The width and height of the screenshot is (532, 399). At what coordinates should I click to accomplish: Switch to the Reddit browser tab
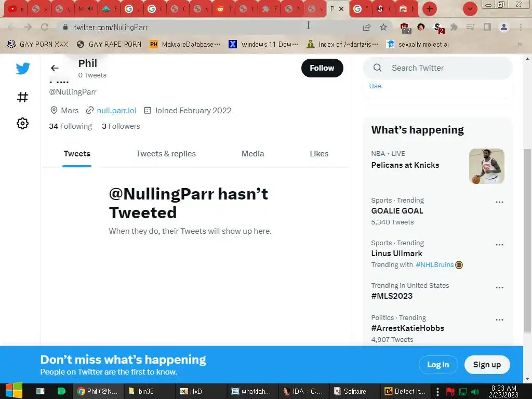coord(223,9)
